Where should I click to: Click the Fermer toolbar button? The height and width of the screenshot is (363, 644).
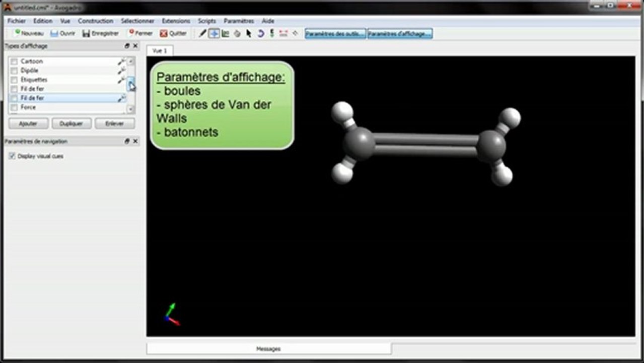140,33
